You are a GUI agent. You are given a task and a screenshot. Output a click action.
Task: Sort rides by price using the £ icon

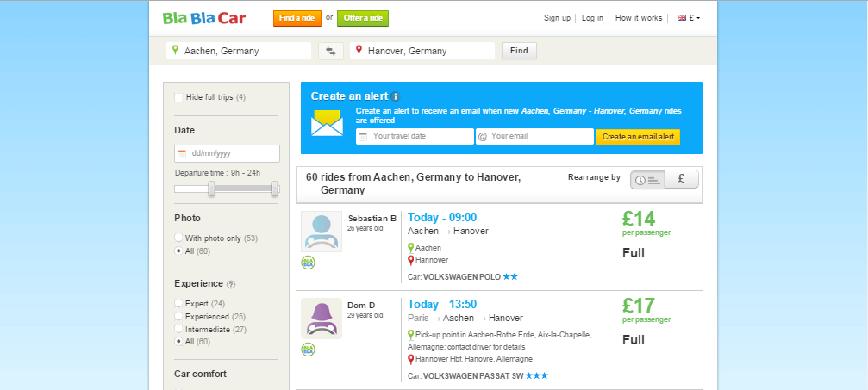click(682, 179)
